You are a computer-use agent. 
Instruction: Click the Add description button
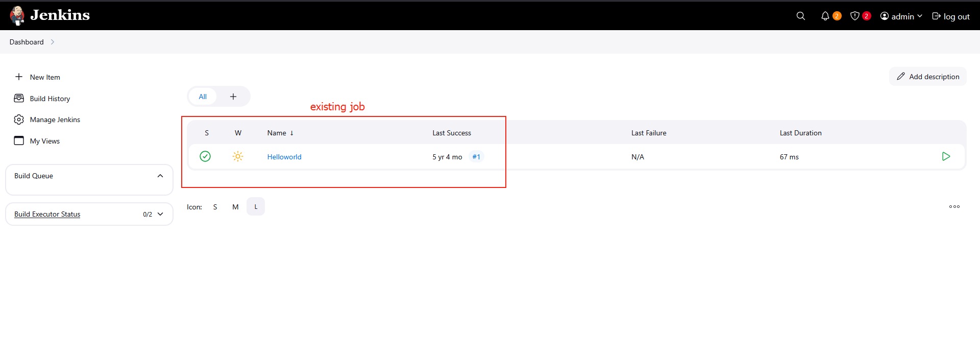(x=927, y=77)
